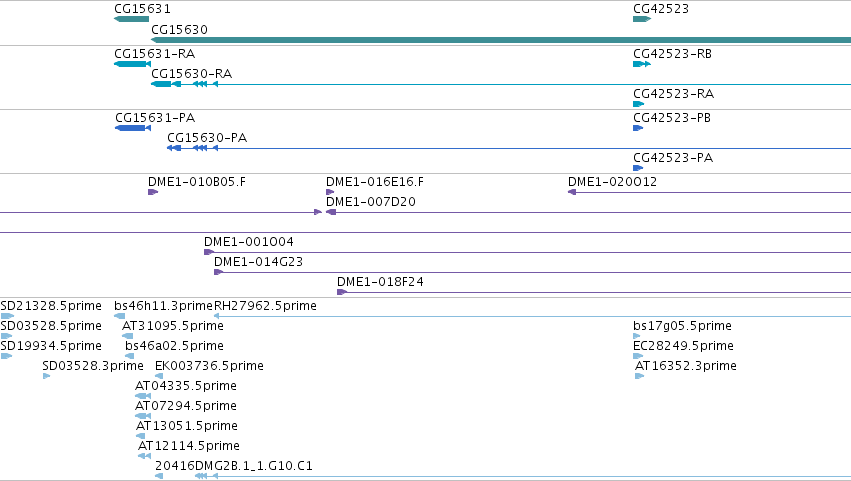The image size is (851, 481).
Task: Click the DME1-016E16.F feature arrow
Action: click(x=330, y=192)
